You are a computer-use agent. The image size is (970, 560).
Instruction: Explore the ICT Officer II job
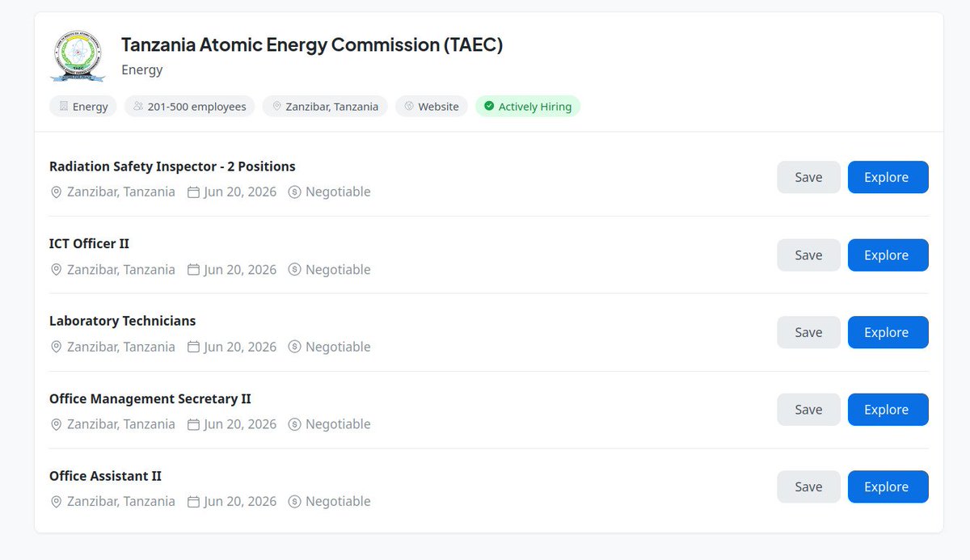tap(888, 255)
